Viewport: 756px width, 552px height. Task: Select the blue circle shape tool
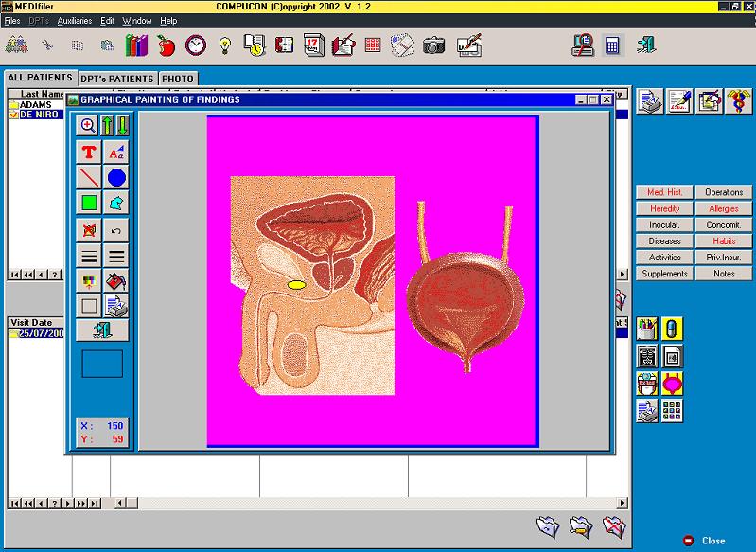pyautogui.click(x=116, y=178)
